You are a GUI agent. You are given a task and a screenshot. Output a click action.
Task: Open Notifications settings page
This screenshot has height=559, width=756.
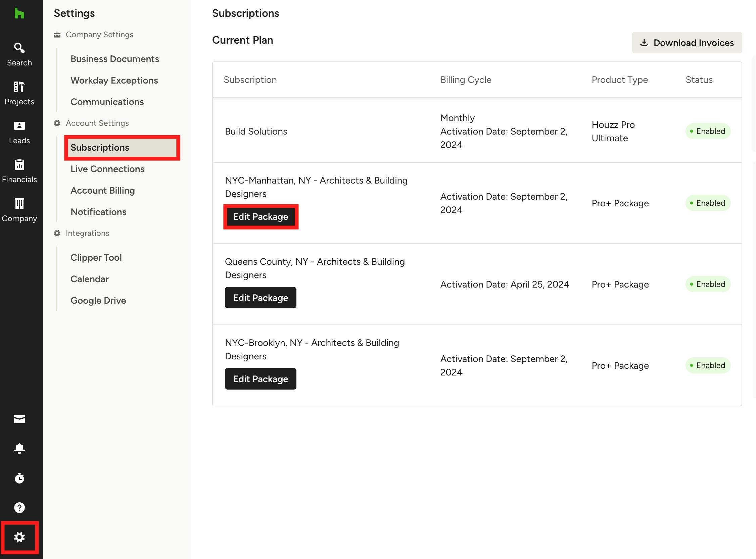pyautogui.click(x=98, y=212)
